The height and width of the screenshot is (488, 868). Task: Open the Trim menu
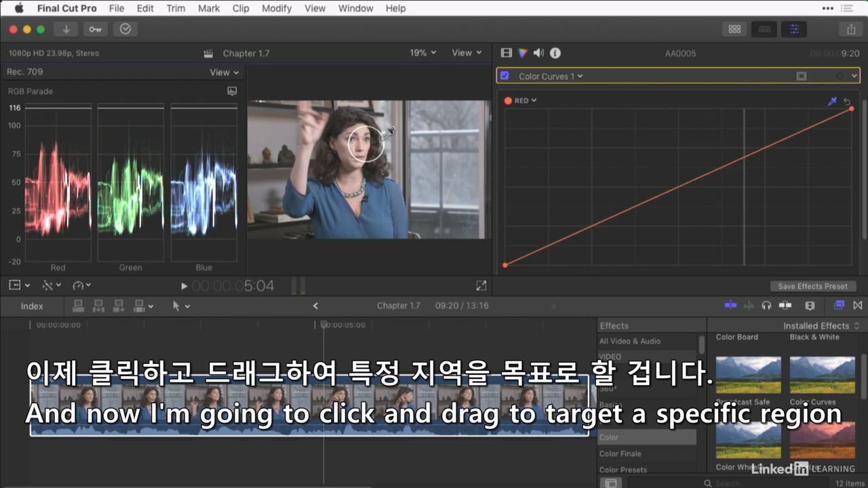(x=176, y=8)
